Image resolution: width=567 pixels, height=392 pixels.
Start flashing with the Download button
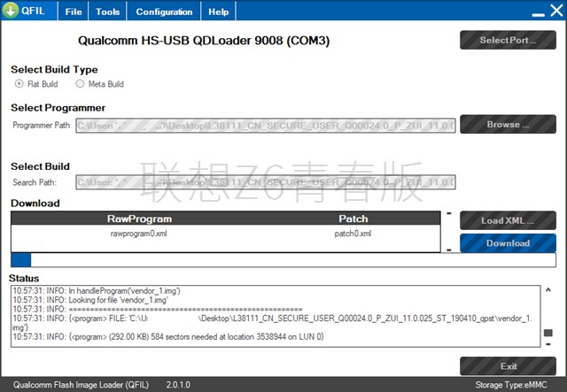click(508, 243)
